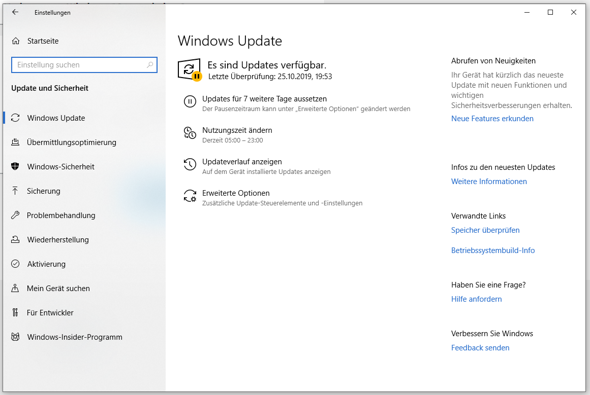Click the Windows Update page heading
590x395 pixels.
[x=230, y=41]
